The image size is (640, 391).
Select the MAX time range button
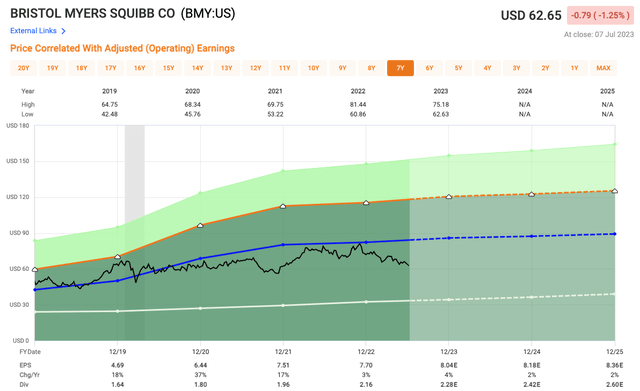(603, 68)
